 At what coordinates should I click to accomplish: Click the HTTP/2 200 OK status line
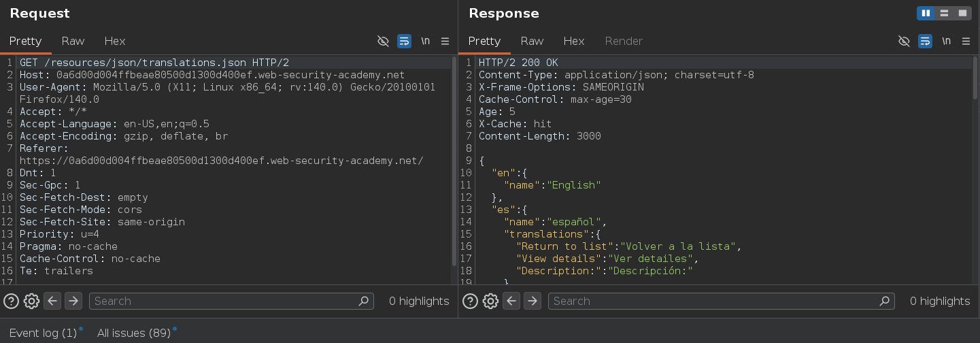pos(518,63)
